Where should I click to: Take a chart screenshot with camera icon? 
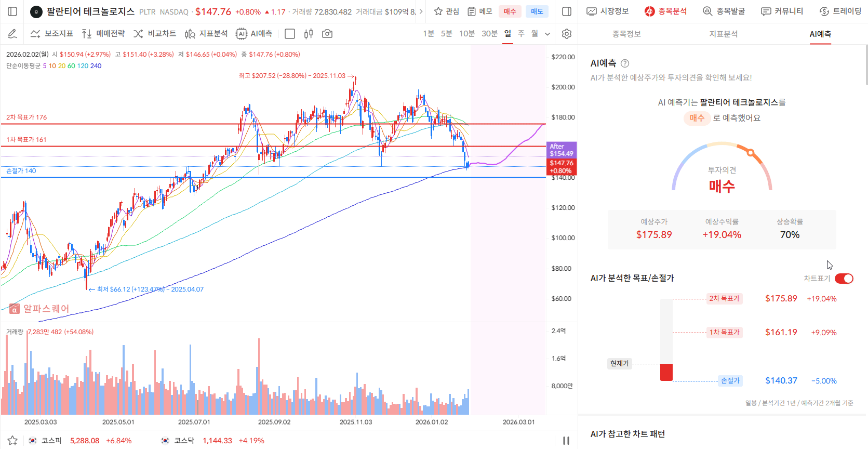327,34
